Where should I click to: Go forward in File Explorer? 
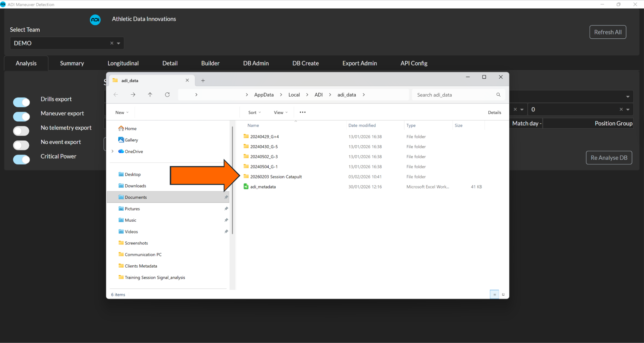(133, 94)
